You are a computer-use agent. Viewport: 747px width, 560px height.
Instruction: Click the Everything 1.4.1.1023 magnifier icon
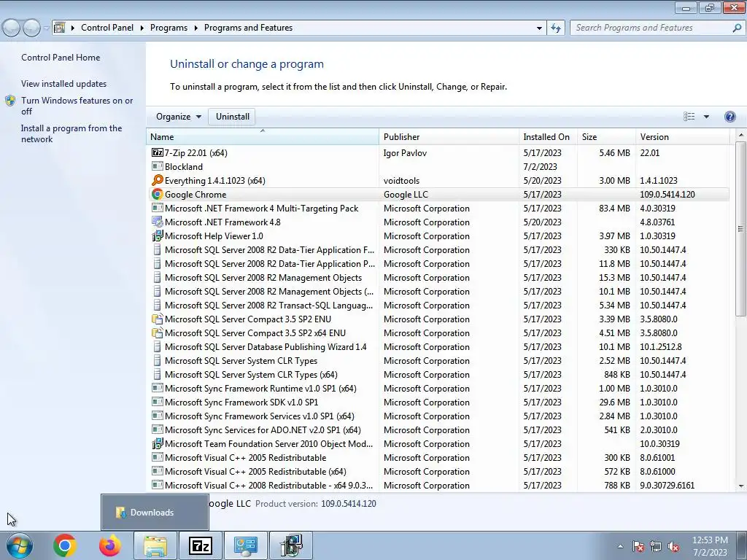(158, 181)
